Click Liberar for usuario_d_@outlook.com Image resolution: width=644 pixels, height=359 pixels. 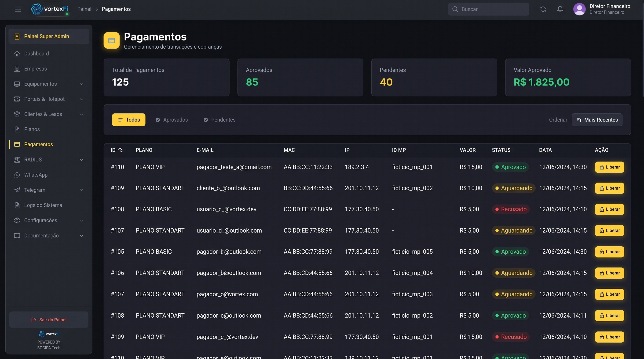point(610,231)
